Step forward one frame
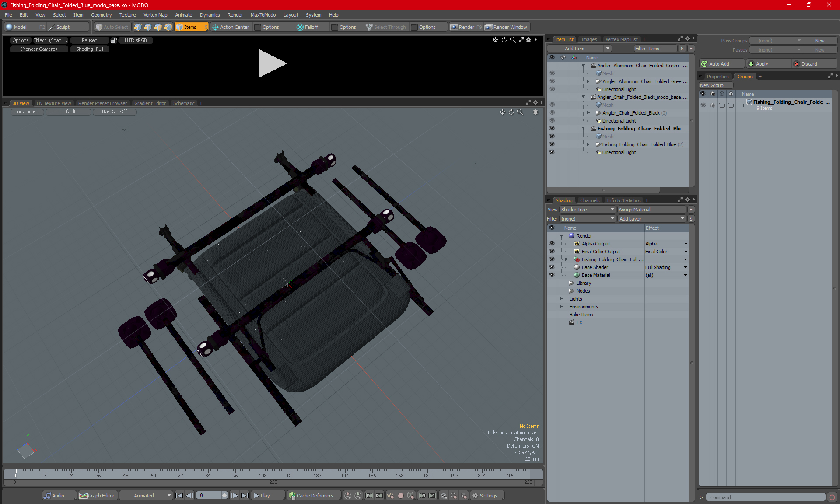The height and width of the screenshot is (504, 840). pos(234,496)
